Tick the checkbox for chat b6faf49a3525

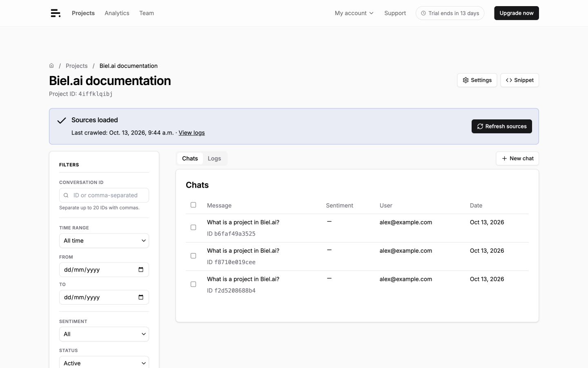[194, 227]
